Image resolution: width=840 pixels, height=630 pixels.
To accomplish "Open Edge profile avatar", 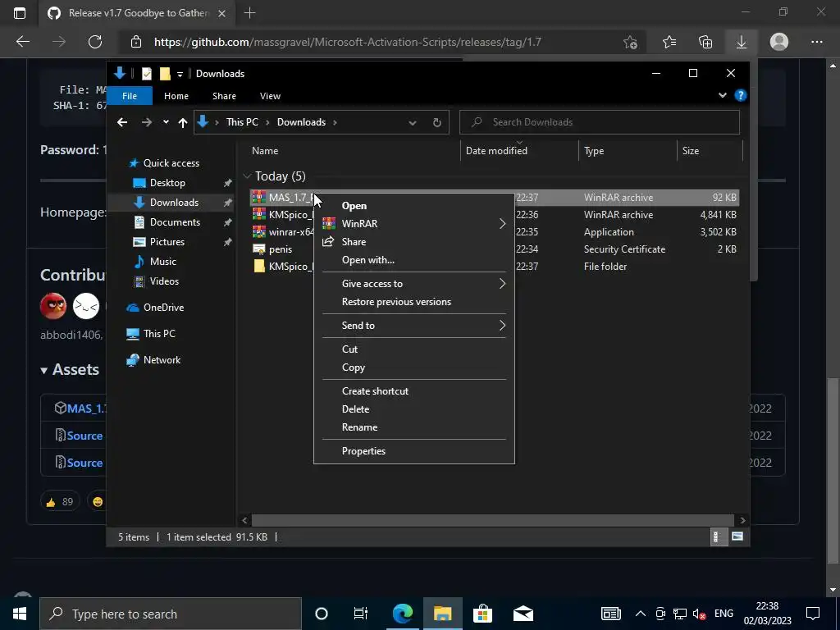I will [x=779, y=42].
